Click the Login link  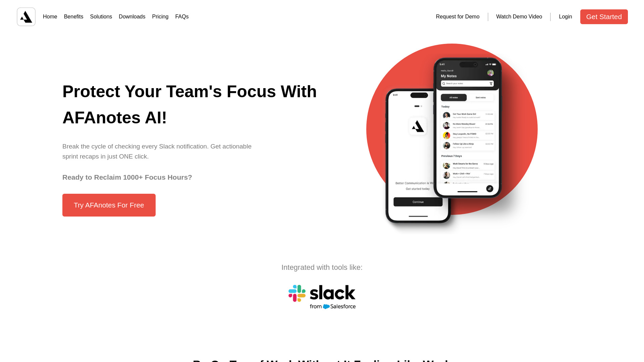click(565, 16)
